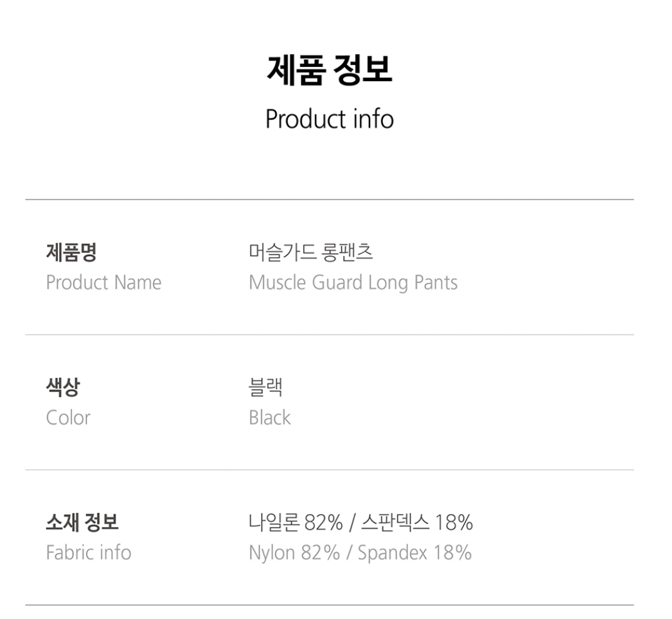
Task: Click the divider line below Product info
Action: (329, 199)
